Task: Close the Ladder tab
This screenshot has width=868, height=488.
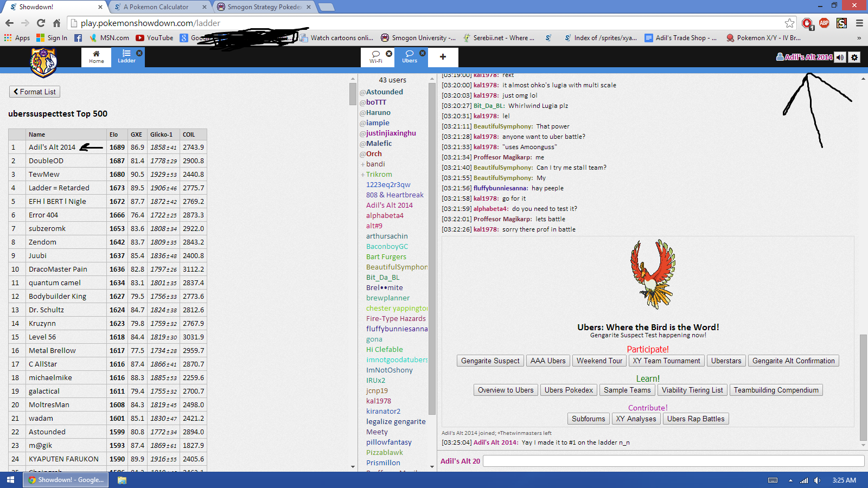Action: 139,53
